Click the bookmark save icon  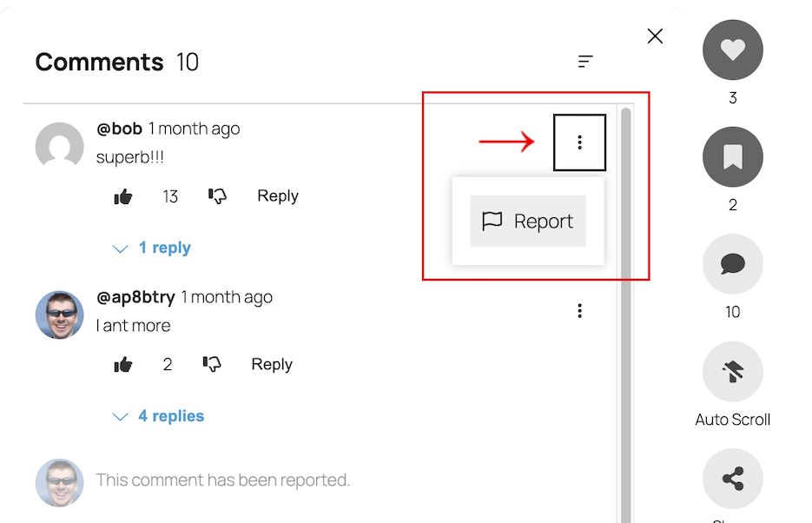pos(732,157)
